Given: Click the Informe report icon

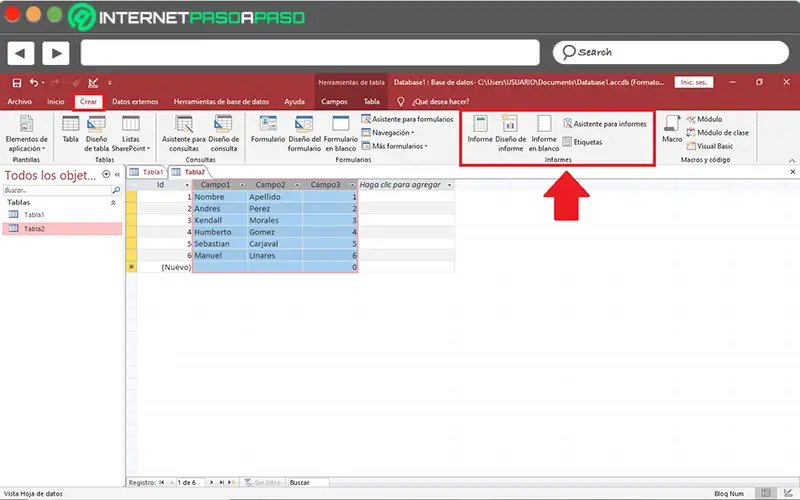Looking at the screenshot, I should [480, 129].
